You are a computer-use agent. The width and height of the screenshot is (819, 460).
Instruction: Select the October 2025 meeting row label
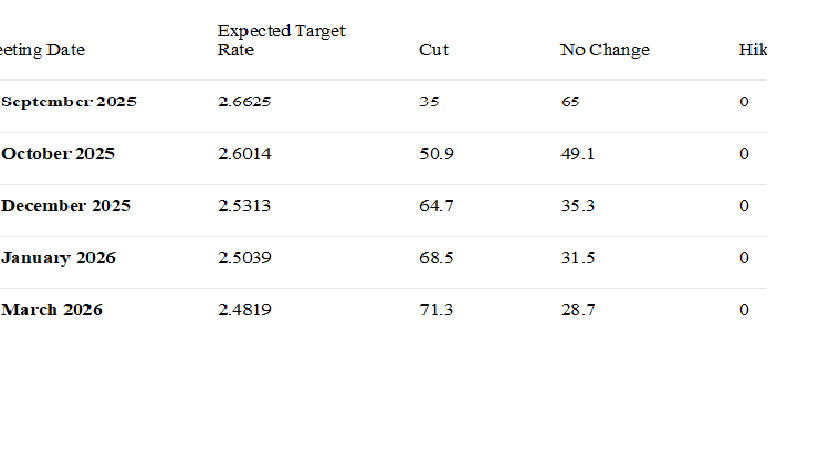point(58,154)
